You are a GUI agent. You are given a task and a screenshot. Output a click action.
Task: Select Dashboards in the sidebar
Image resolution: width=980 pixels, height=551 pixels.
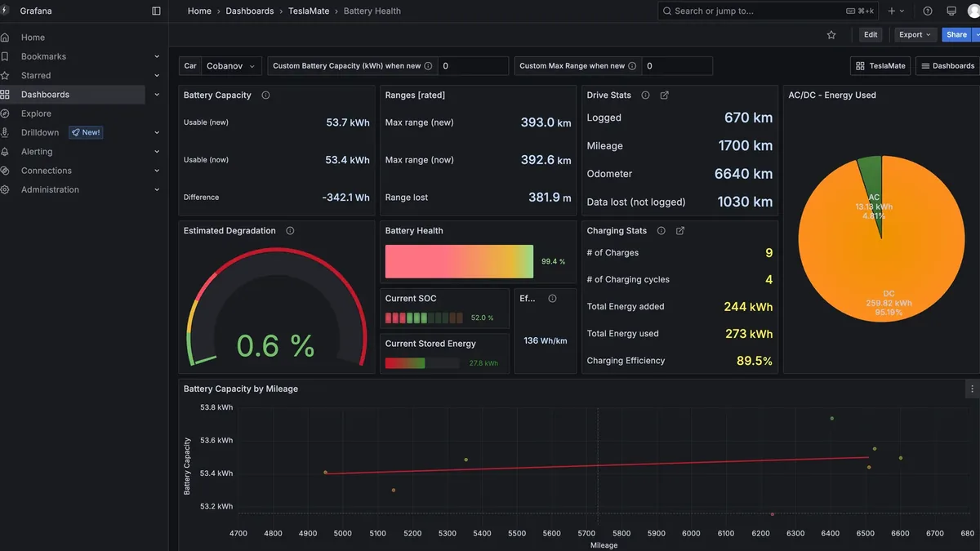[45, 95]
